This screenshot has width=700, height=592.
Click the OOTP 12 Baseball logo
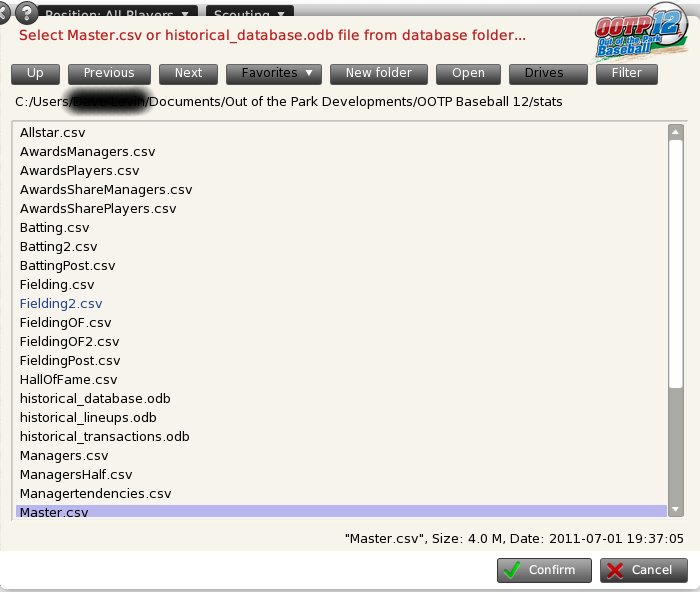(641, 31)
